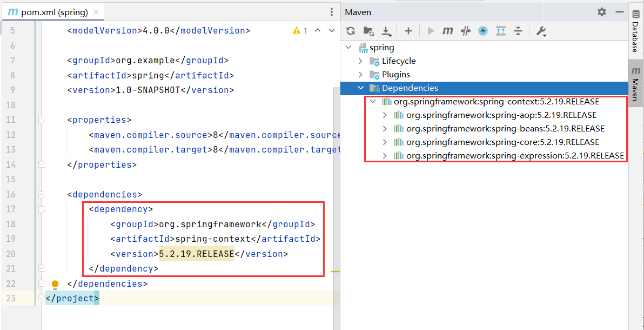Select org.springframework:spring-expression:5.2.19.RELEASE
The width and height of the screenshot is (644, 330).
click(515, 156)
